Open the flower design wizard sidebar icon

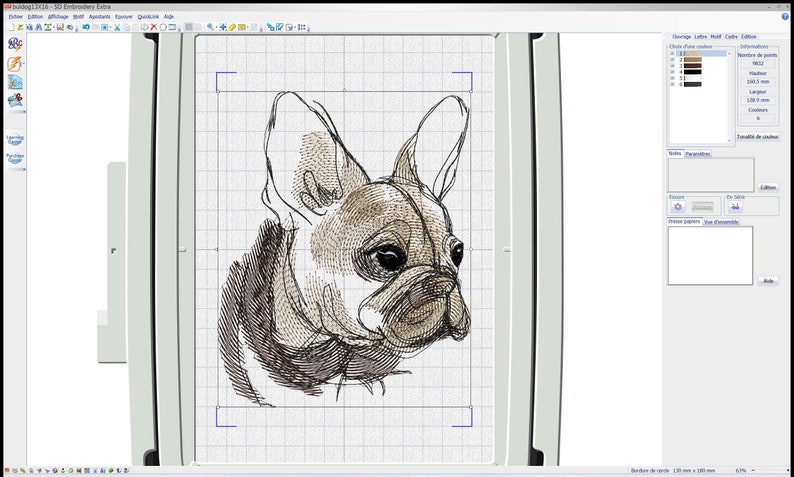coord(15,100)
